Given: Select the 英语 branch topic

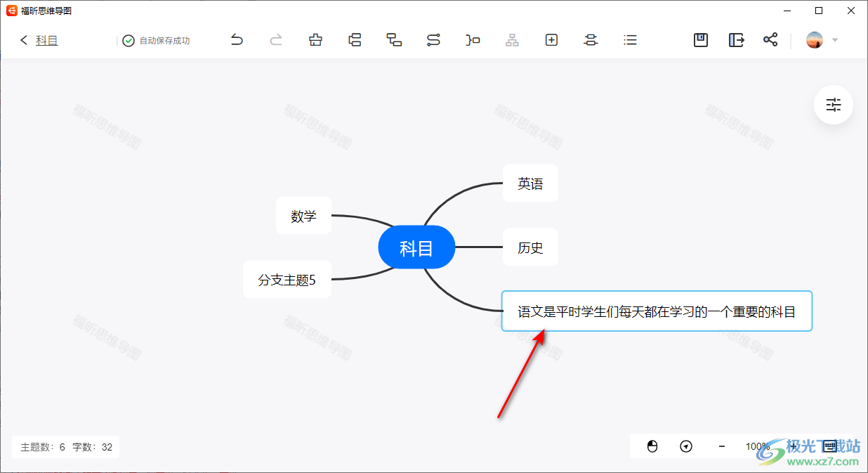Looking at the screenshot, I should tap(530, 183).
